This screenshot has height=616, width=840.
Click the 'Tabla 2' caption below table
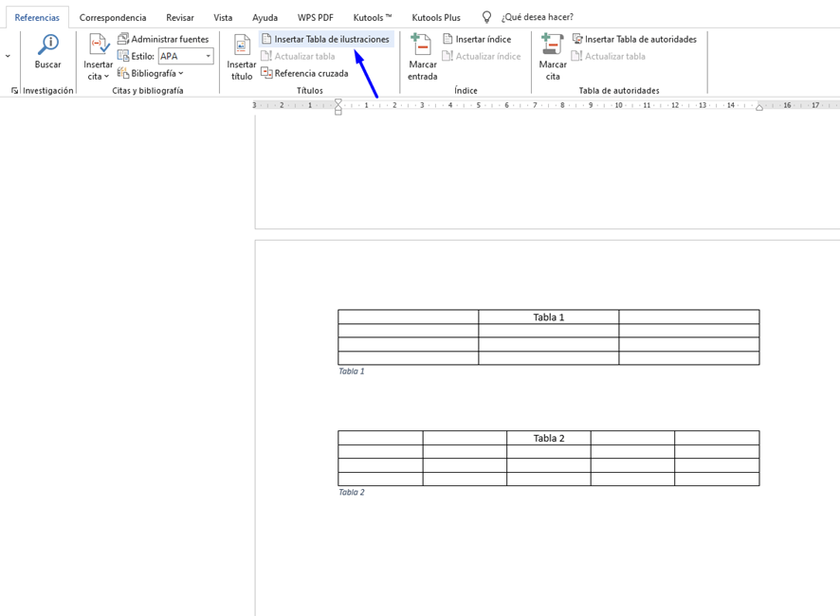351,492
